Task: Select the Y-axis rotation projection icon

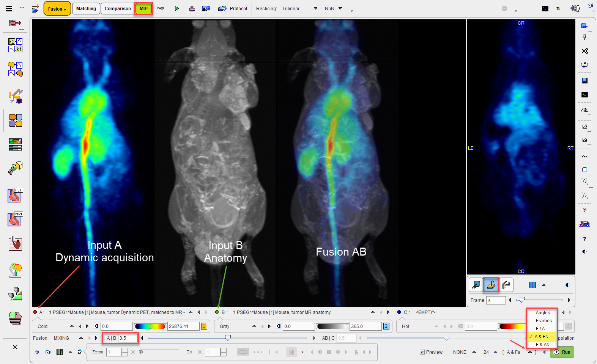Action: tap(491, 284)
